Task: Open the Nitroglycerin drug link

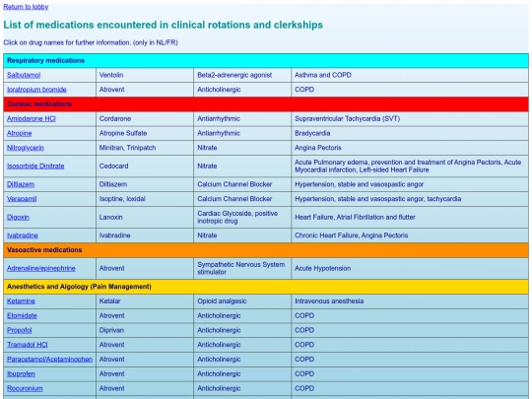Action: click(x=26, y=148)
